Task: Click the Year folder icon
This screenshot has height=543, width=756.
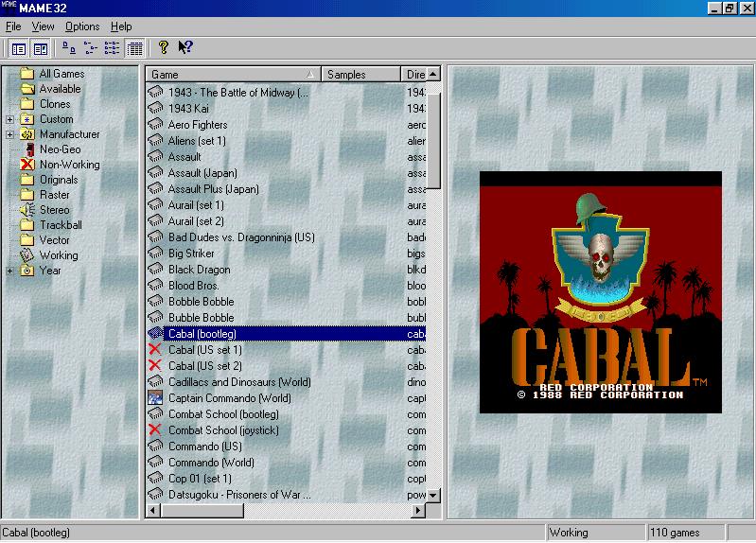Action: tap(27, 271)
